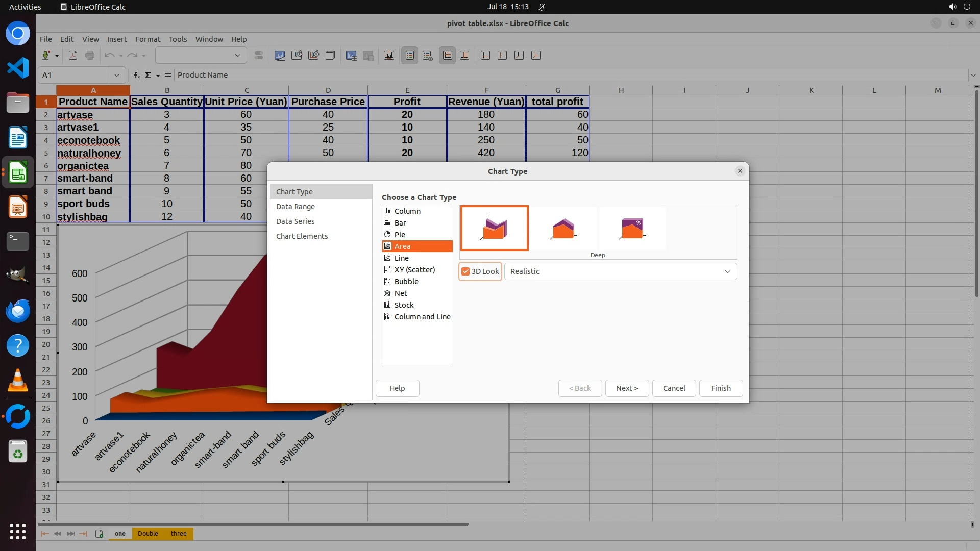Viewport: 980px width, 551px height.
Task: Open the Realistic scheme dropdown
Action: [x=620, y=271]
